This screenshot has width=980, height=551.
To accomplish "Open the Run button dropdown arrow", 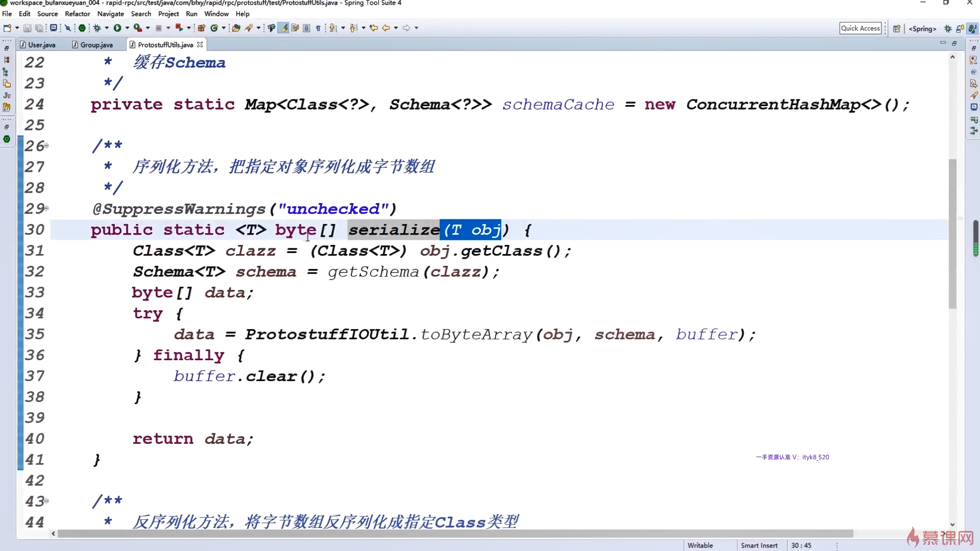I will [127, 28].
